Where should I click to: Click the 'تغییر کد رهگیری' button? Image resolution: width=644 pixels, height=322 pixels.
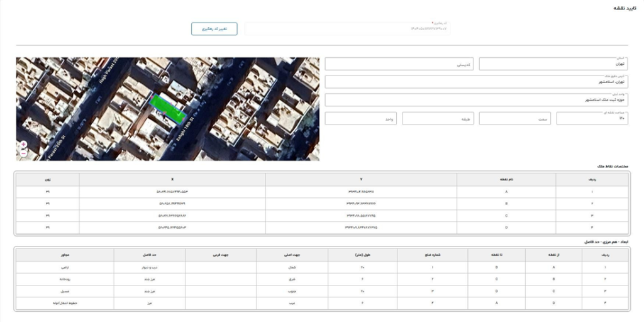[214, 29]
